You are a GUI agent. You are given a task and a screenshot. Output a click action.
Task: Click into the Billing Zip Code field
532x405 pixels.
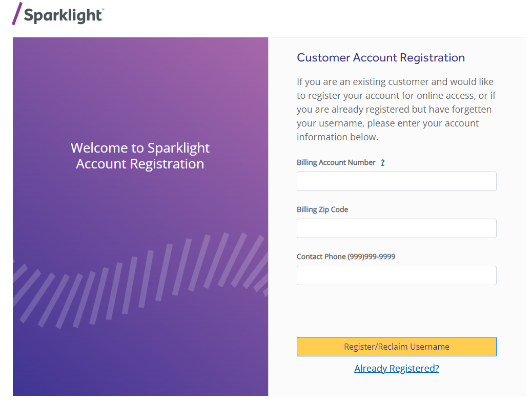pyautogui.click(x=396, y=228)
